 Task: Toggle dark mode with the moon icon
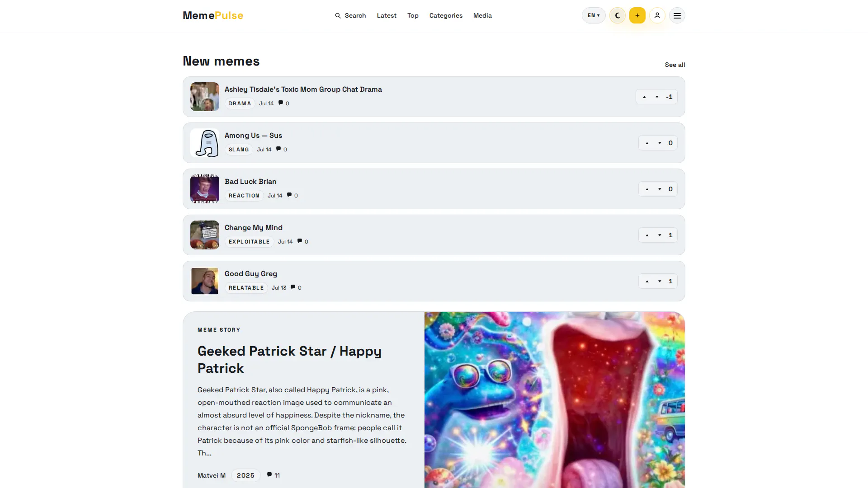(618, 15)
